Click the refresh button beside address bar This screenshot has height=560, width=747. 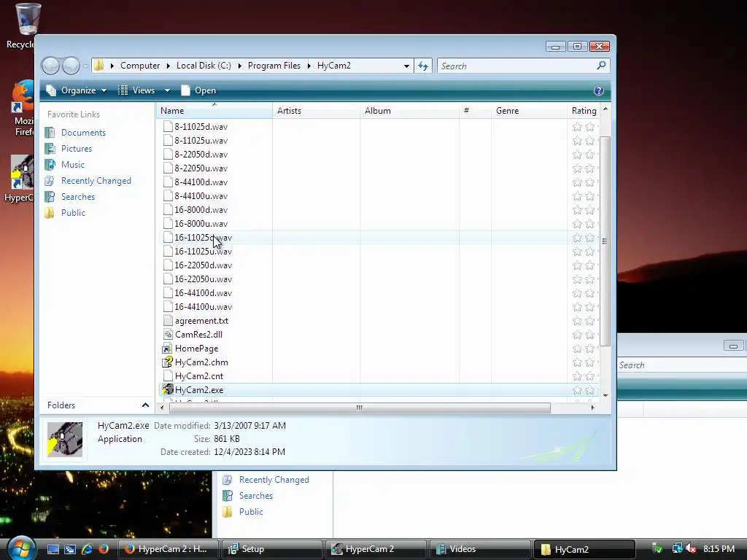423,66
